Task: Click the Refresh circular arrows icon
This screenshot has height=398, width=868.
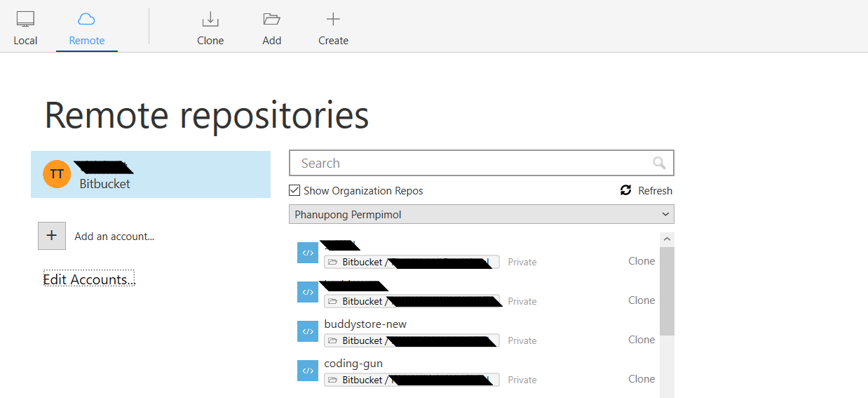Action: coord(625,190)
